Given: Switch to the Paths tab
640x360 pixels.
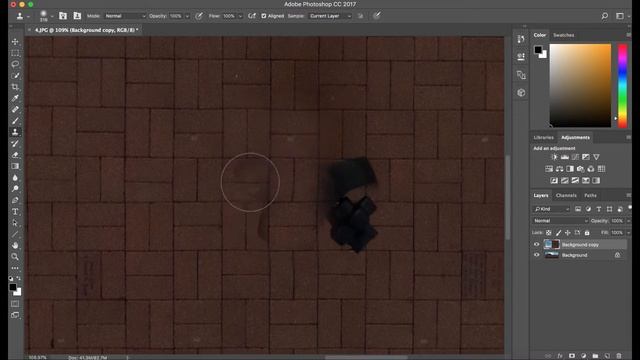Looking at the screenshot, I should (x=590, y=196).
